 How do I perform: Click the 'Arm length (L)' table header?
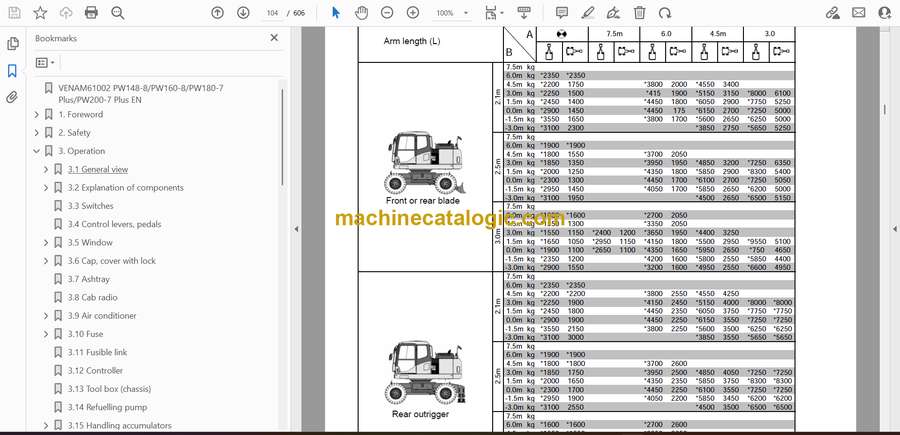(x=412, y=41)
